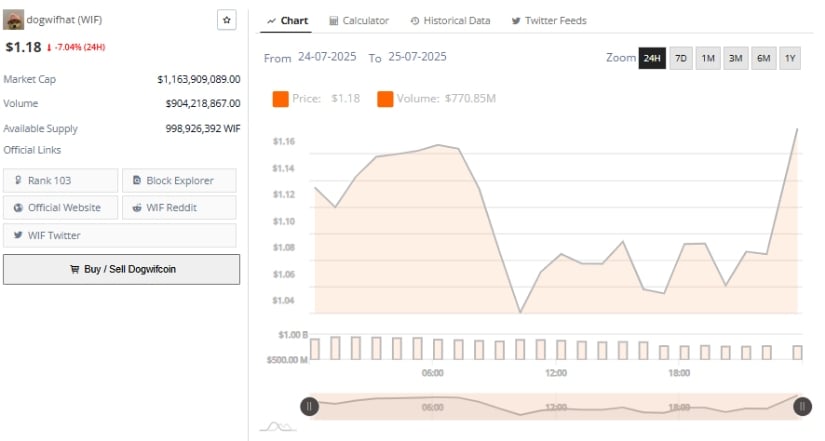Select the 7D zoom range
Screen dimensions: 825x441
[x=681, y=58]
